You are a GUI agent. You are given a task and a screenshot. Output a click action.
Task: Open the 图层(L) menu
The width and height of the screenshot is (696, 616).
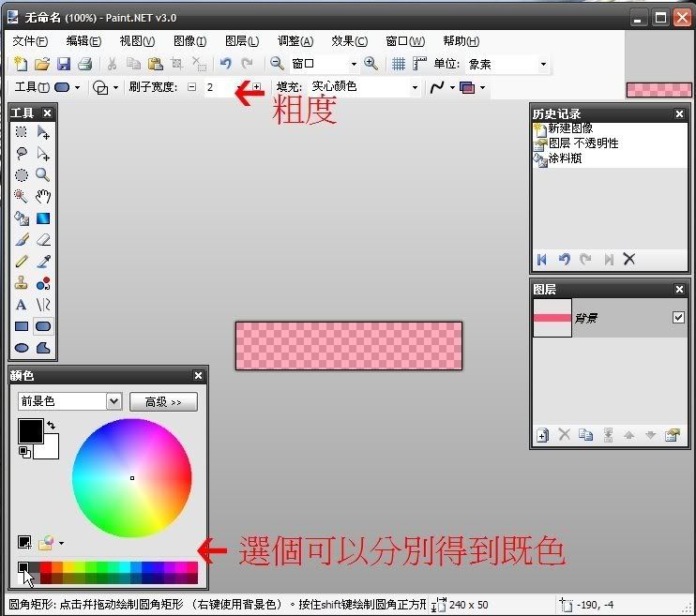click(242, 41)
